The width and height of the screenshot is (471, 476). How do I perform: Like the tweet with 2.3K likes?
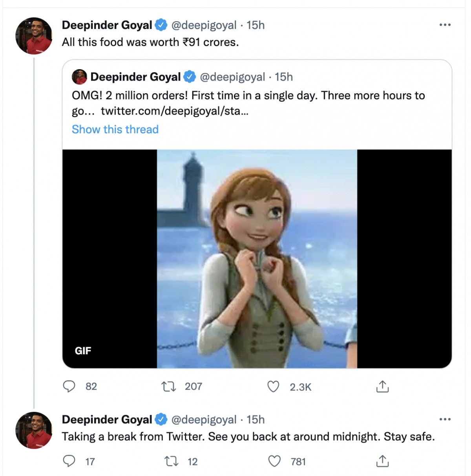point(274,387)
